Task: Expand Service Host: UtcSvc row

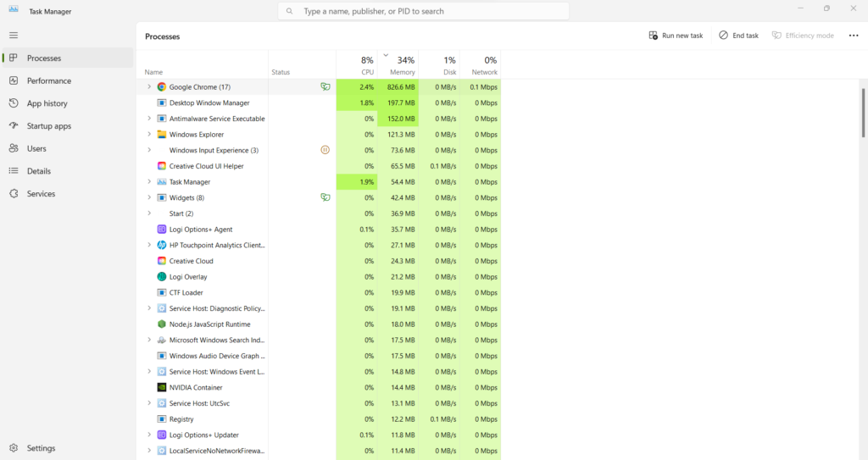Action: (x=149, y=403)
